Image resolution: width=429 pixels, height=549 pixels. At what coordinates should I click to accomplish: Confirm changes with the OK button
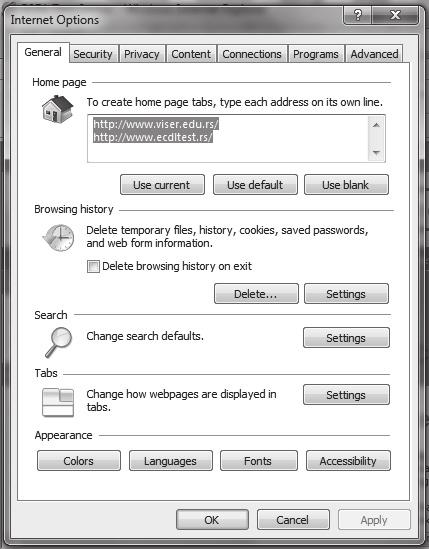tap(212, 520)
